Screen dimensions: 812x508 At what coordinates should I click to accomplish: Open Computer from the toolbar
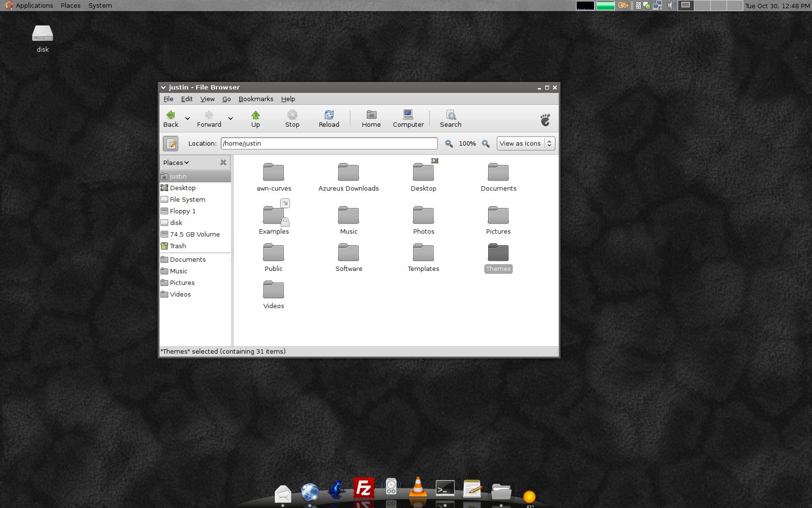[408, 119]
